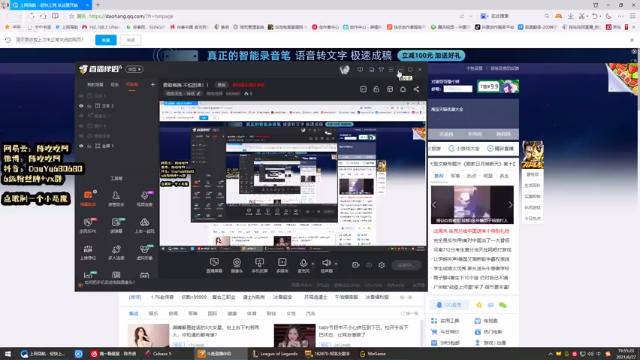640x360 pixels.
Task: Click the 修改 button next to the stream title
Action: pos(222,85)
